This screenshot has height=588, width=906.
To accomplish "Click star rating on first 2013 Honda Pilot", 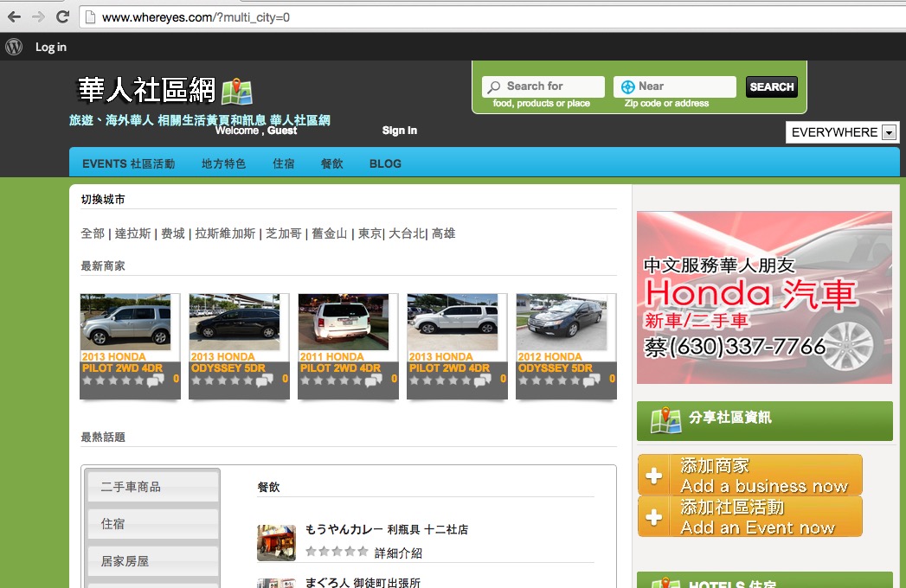I will coord(112,380).
